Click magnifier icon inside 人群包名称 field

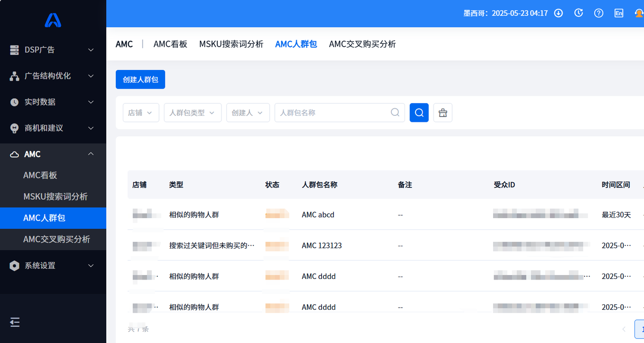coord(395,112)
